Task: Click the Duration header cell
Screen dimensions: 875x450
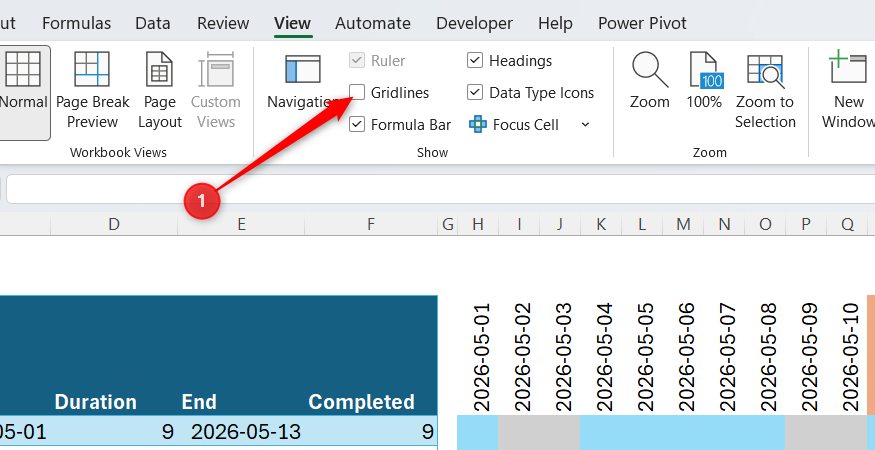Action: (114, 355)
